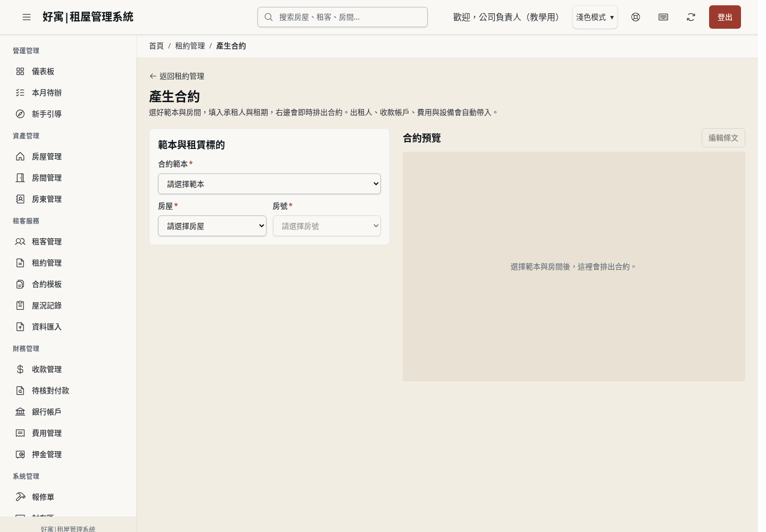Click the 合約模板 copy icon

20,284
